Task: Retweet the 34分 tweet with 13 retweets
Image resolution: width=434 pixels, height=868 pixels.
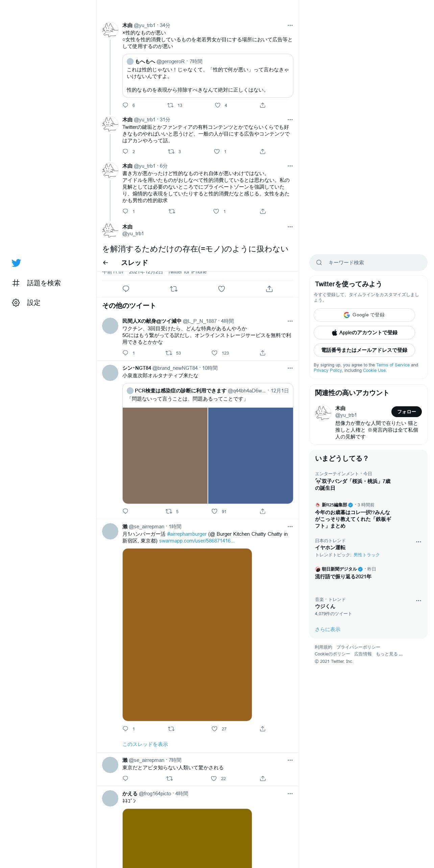Action: tap(170, 105)
